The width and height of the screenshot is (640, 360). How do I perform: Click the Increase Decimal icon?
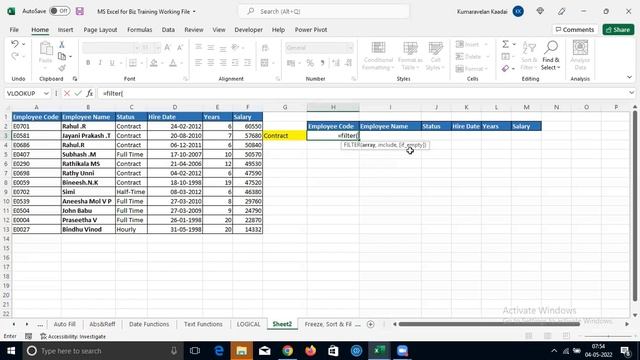336,63
